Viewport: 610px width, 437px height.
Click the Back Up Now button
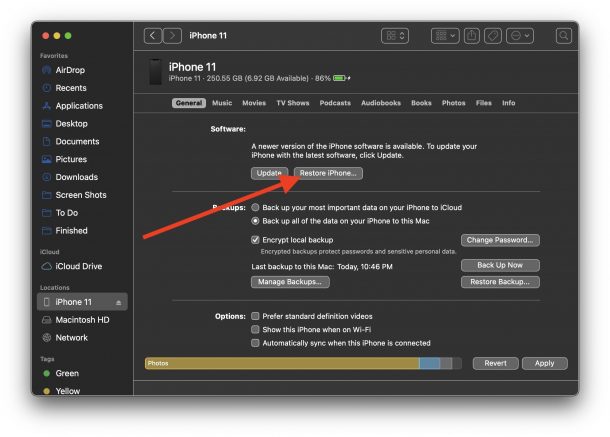500,265
